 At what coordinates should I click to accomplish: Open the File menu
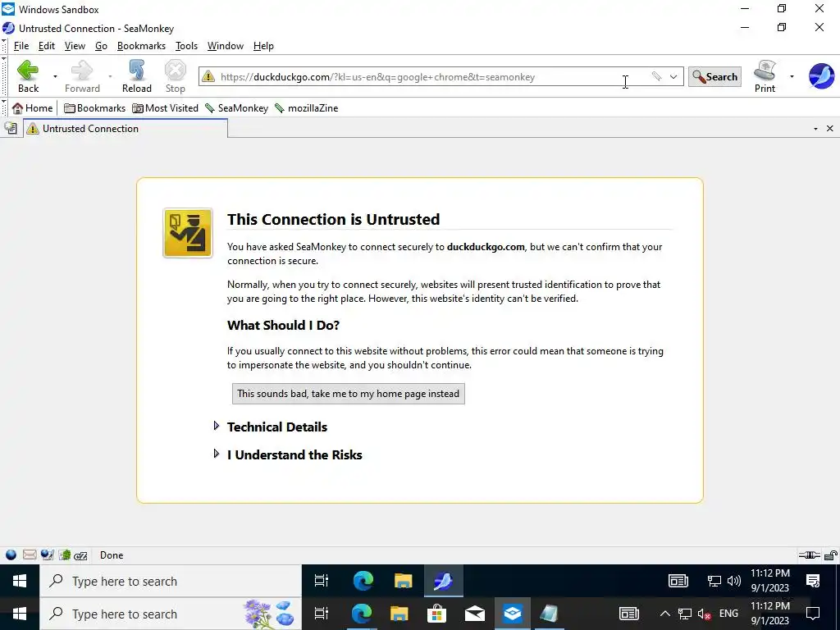(x=21, y=46)
